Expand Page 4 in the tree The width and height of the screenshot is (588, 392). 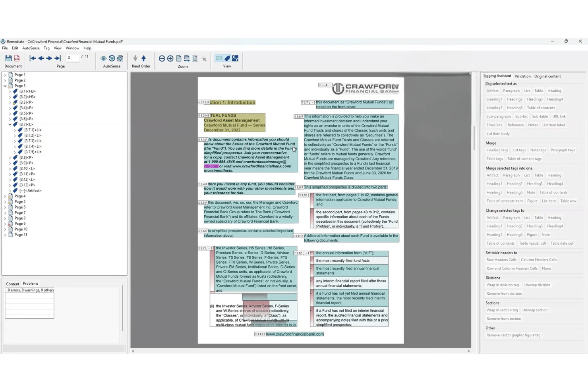pyautogui.click(x=5, y=196)
